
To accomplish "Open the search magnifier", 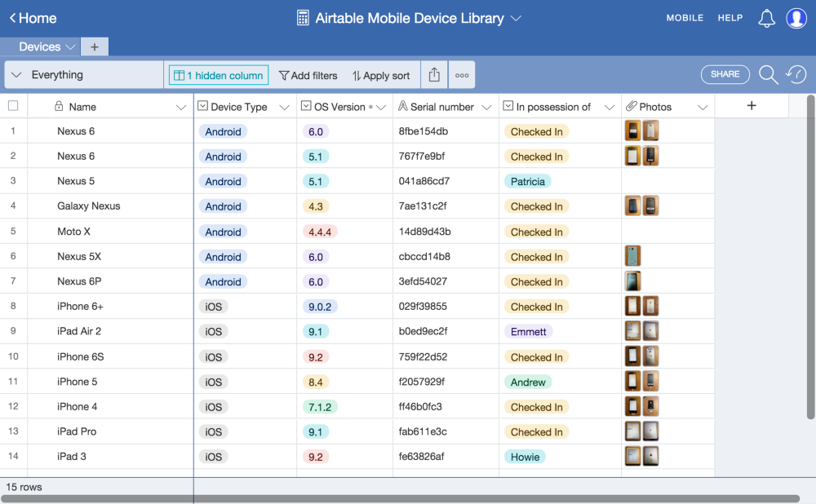I will pos(768,75).
